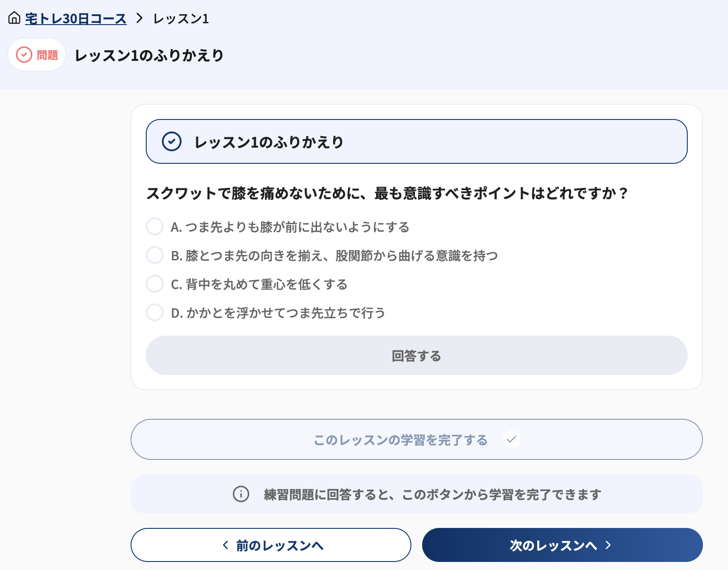This screenshot has height=570, width=728.
Task: Click the red check circle icon beside 問題
Action: [x=24, y=55]
